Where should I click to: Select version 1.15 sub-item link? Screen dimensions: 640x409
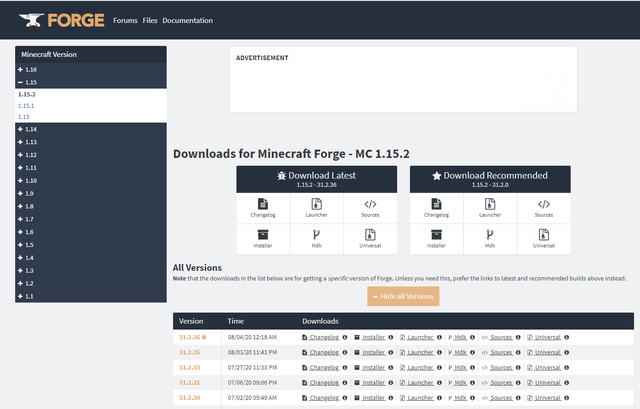24,117
